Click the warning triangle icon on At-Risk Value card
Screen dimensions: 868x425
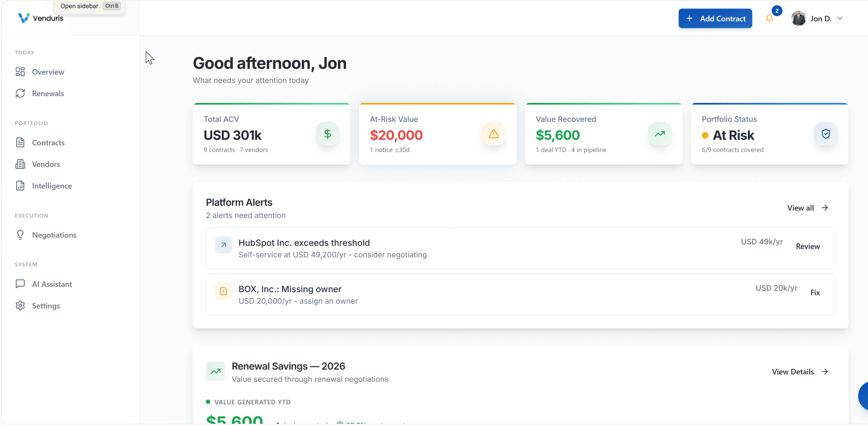pyautogui.click(x=493, y=134)
